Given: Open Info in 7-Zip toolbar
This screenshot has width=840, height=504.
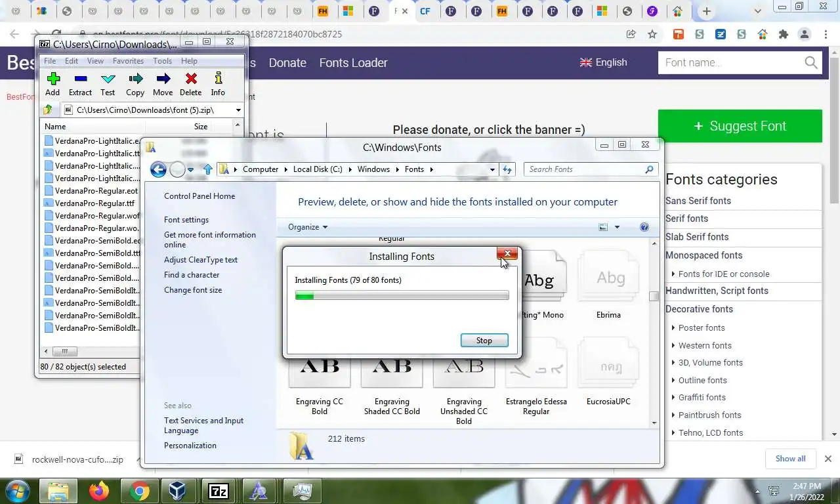Looking at the screenshot, I should (218, 79).
